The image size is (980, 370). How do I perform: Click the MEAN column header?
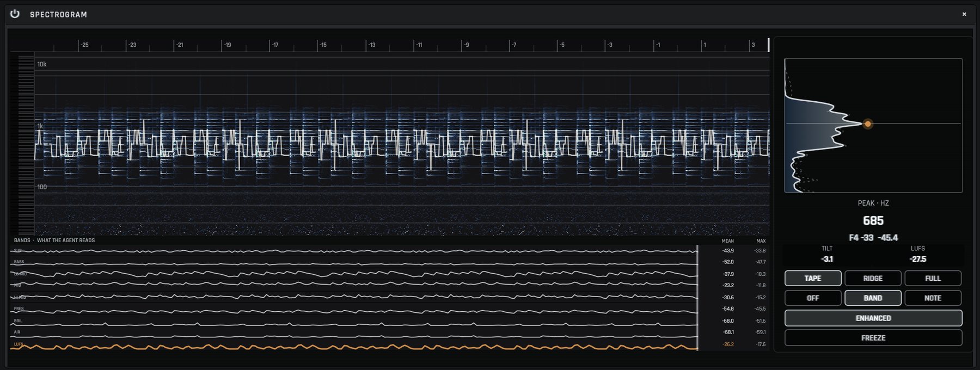728,241
